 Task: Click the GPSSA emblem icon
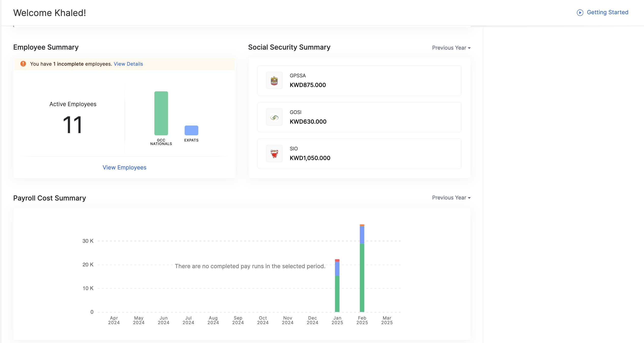point(274,80)
